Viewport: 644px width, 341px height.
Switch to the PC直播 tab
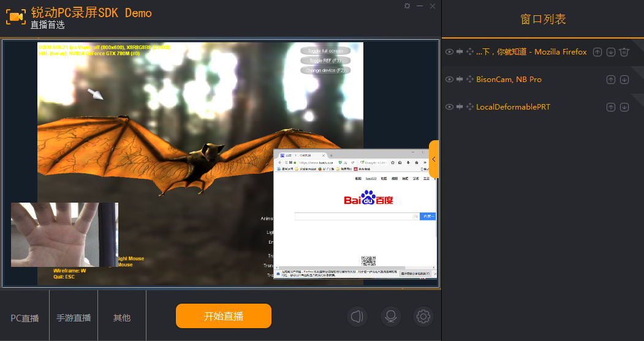pyautogui.click(x=25, y=318)
